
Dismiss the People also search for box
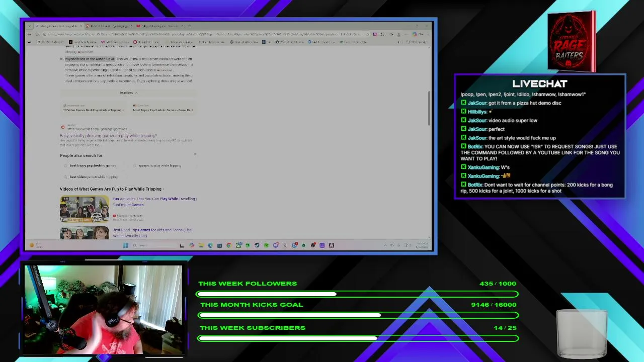tap(195, 154)
